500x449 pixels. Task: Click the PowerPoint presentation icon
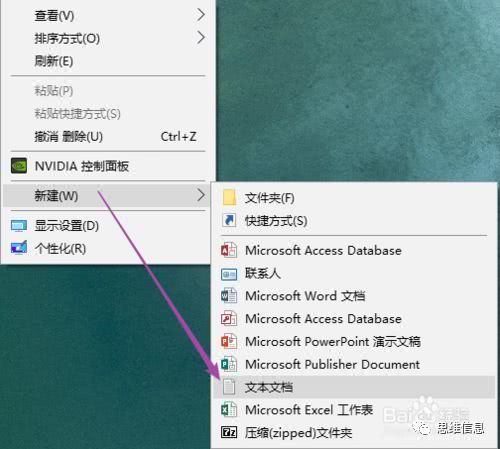point(229,341)
